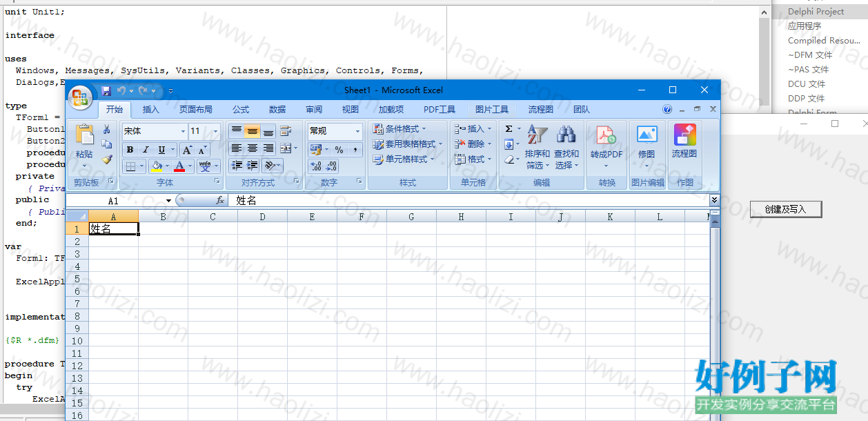Click the Cut scissors icon
The width and height of the screenshot is (868, 421).
click(106, 130)
